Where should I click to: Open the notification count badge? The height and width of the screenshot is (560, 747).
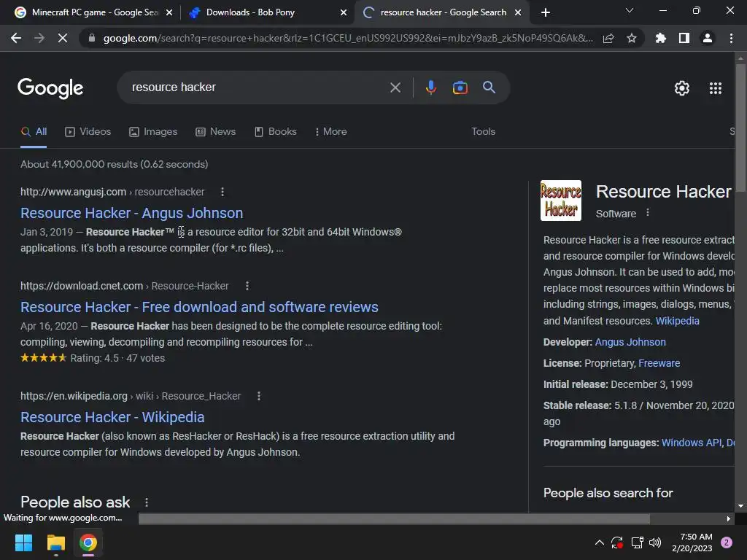(726, 542)
